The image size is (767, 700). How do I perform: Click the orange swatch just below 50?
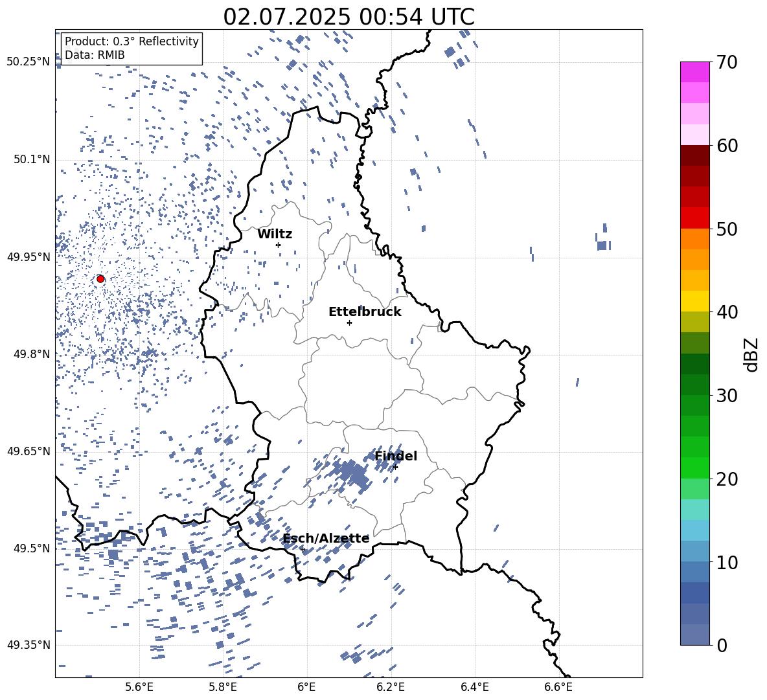click(x=695, y=239)
